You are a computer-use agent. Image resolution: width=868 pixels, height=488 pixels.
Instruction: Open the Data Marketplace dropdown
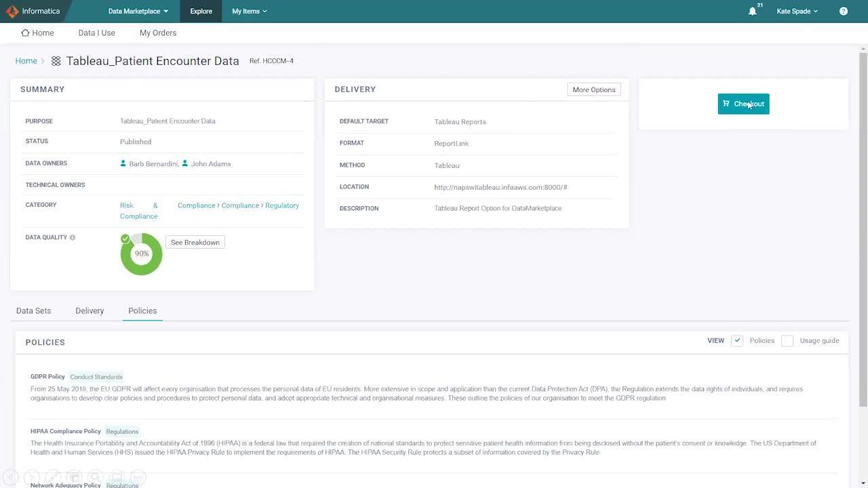138,11
